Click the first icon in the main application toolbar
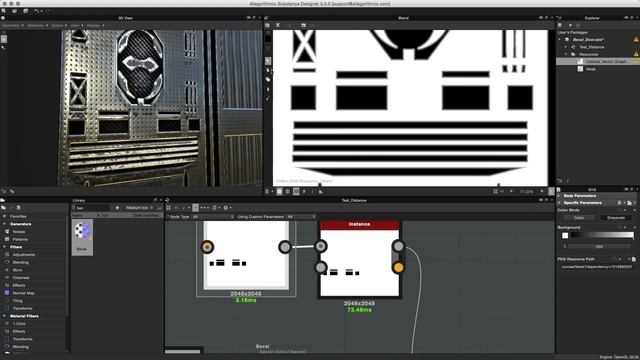Screen dimensions: 640x360 (x=4, y=11)
